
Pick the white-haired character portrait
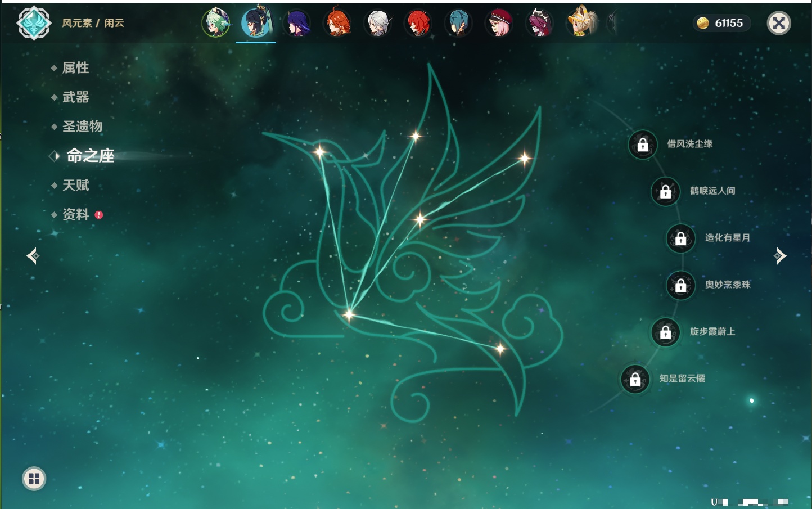coord(378,23)
